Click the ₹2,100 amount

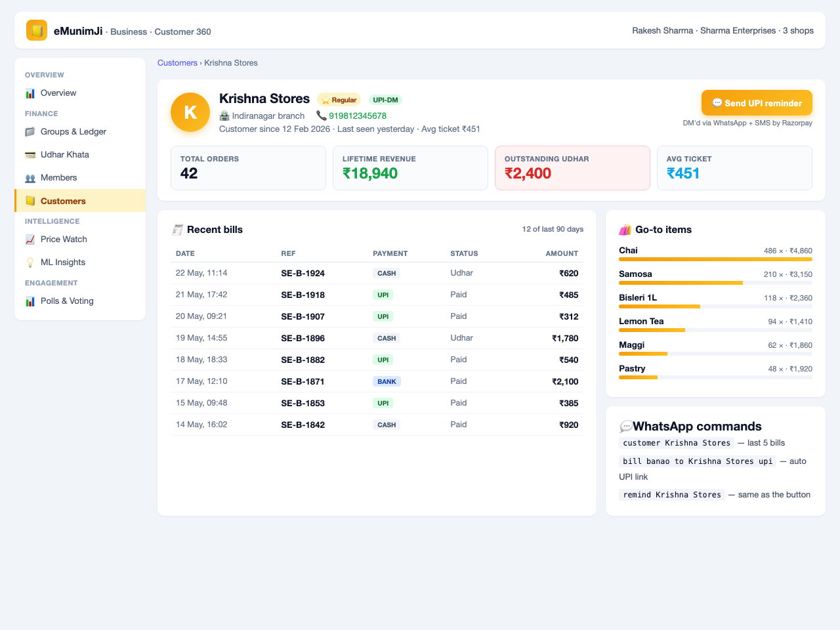[x=565, y=381]
